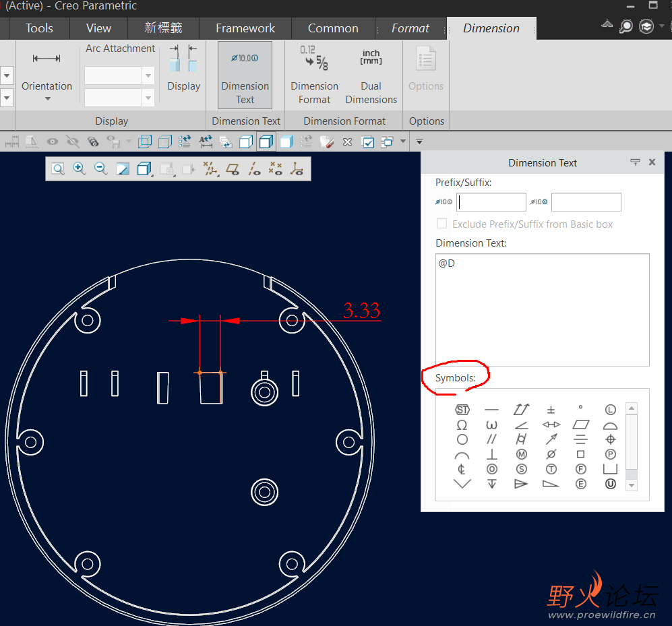Open the Tools ribbon tab

tap(39, 28)
